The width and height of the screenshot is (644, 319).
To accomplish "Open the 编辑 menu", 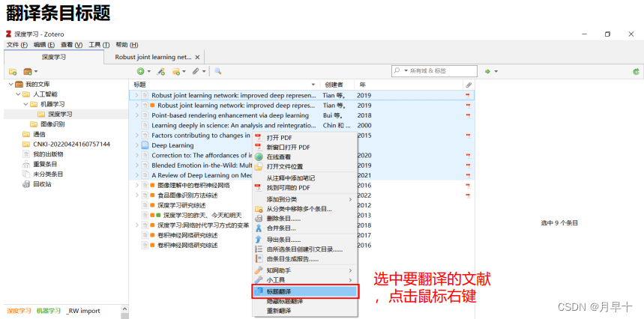I will [44, 45].
